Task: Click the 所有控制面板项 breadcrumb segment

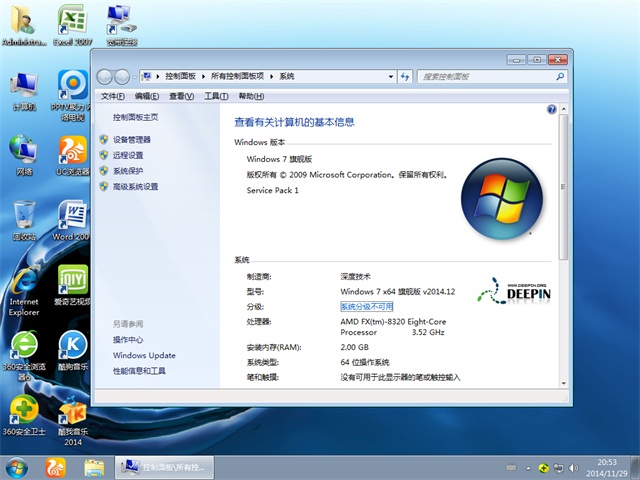Action: 237,76
